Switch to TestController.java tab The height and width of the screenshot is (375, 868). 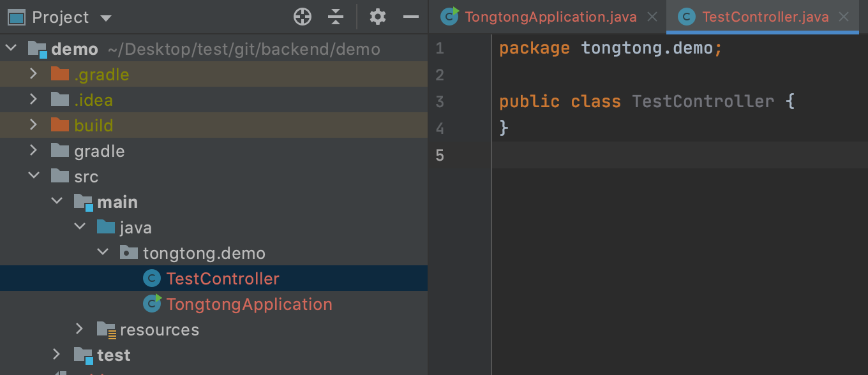[x=765, y=17]
